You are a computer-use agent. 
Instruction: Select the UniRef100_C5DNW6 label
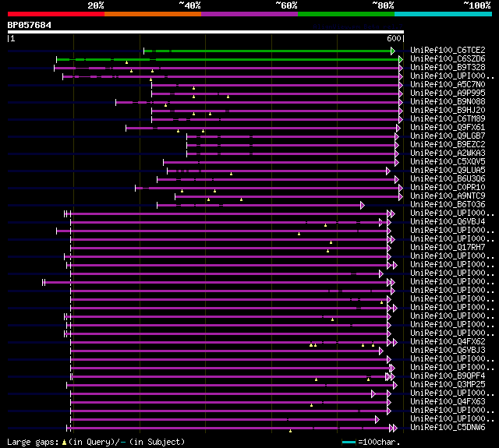pos(448,428)
